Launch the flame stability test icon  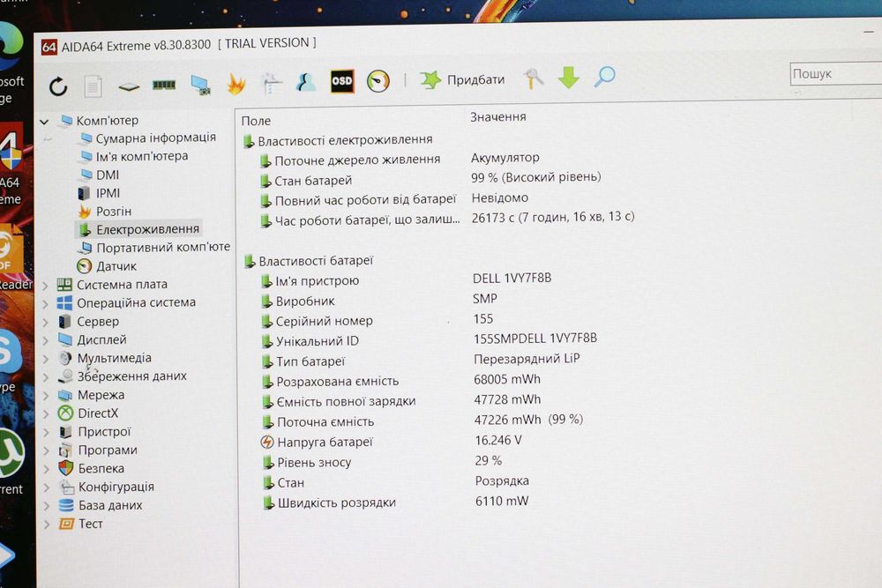click(236, 84)
